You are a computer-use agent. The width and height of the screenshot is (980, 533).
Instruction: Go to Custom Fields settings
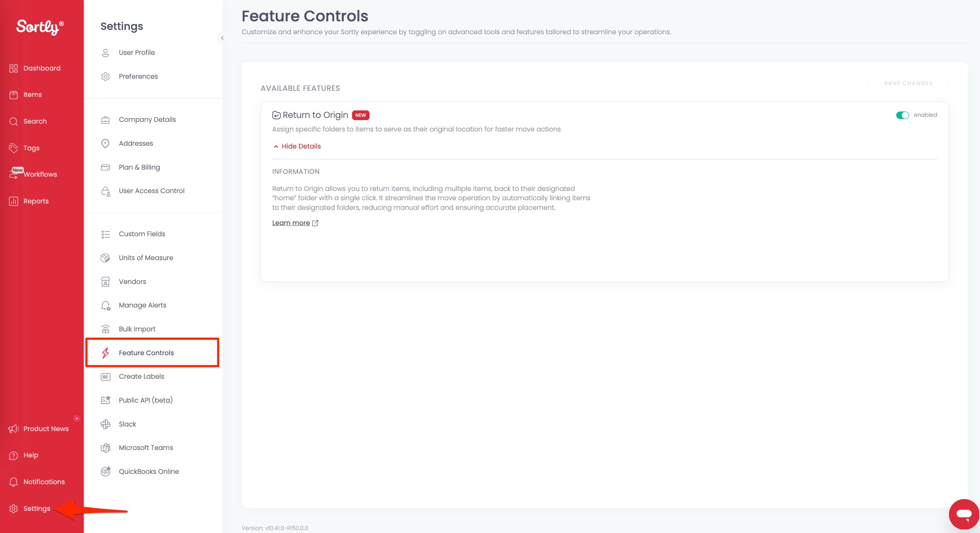142,234
